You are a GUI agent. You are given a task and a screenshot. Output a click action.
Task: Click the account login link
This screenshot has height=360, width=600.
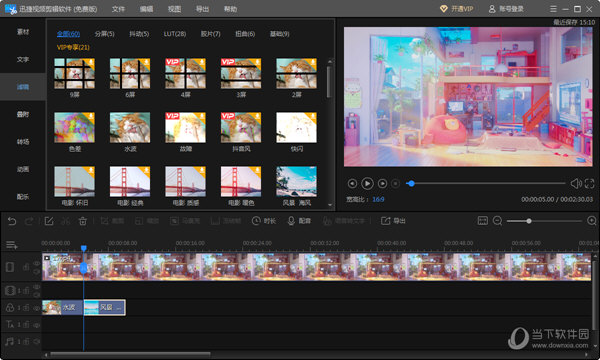click(x=506, y=9)
